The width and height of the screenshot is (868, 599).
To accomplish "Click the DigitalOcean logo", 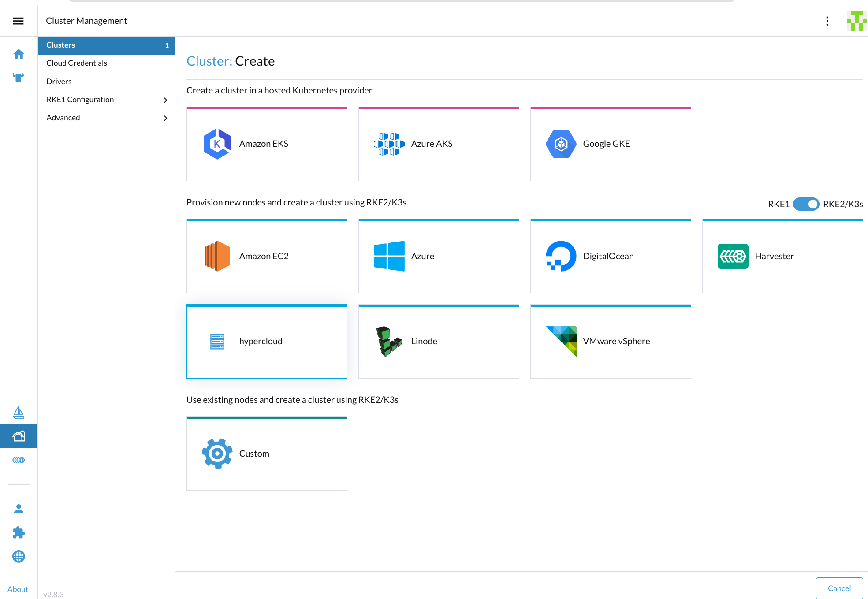I will click(x=561, y=256).
